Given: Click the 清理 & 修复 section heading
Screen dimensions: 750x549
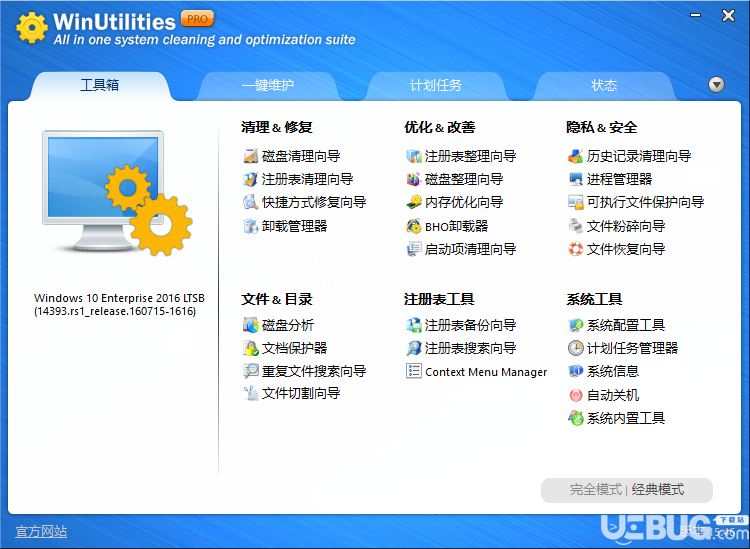Looking at the screenshot, I should click(277, 127).
